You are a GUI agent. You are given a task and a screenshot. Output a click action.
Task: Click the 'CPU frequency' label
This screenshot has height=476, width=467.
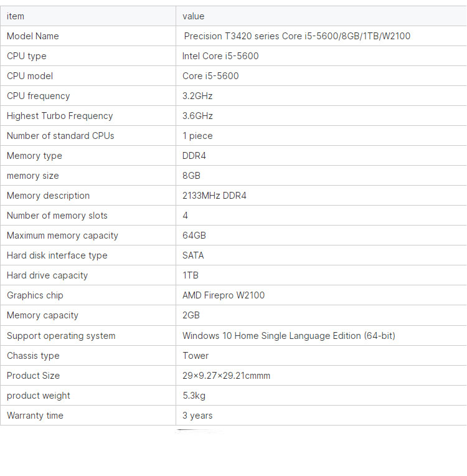[38, 96]
